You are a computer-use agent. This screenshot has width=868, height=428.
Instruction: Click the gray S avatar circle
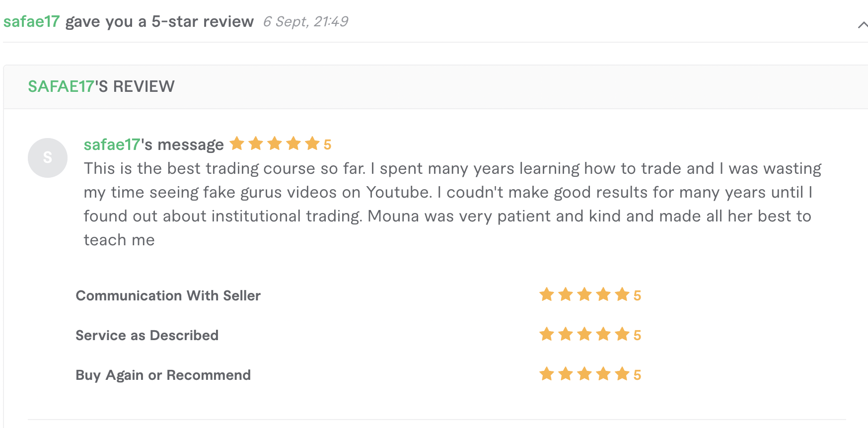48,158
